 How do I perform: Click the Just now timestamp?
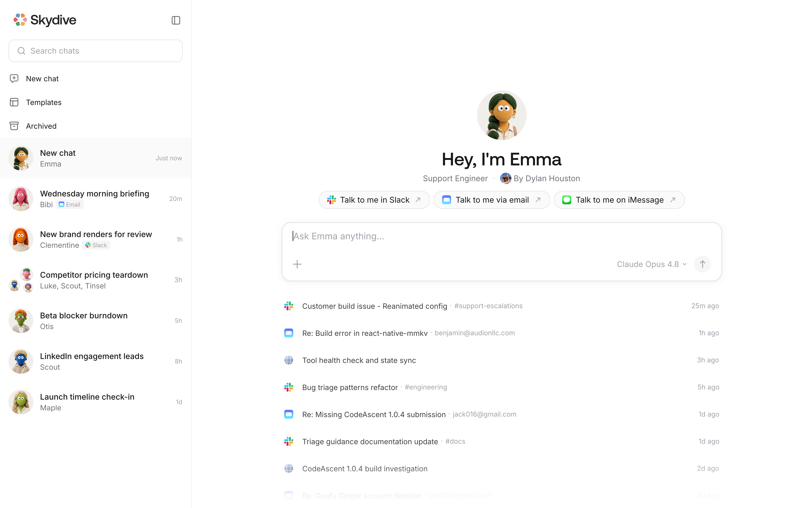[x=169, y=158]
